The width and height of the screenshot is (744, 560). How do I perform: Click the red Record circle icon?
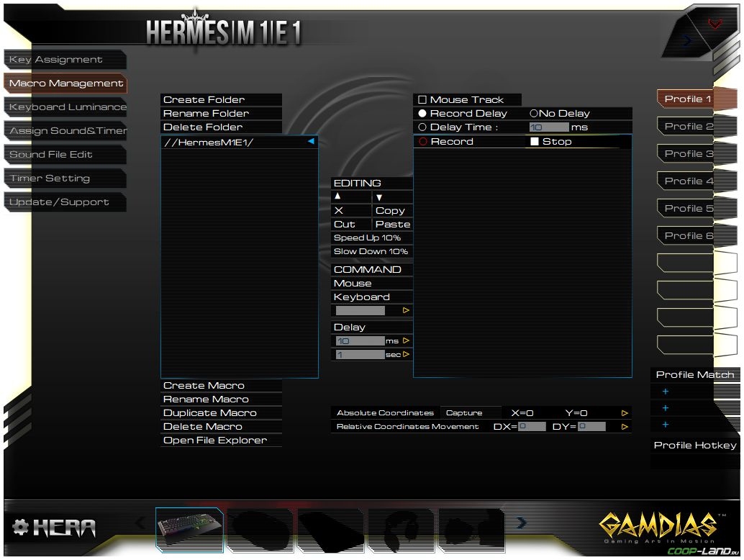click(x=423, y=141)
